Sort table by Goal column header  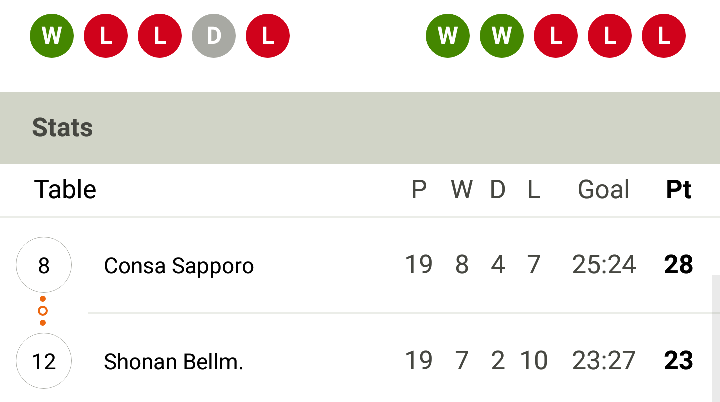coord(603,189)
